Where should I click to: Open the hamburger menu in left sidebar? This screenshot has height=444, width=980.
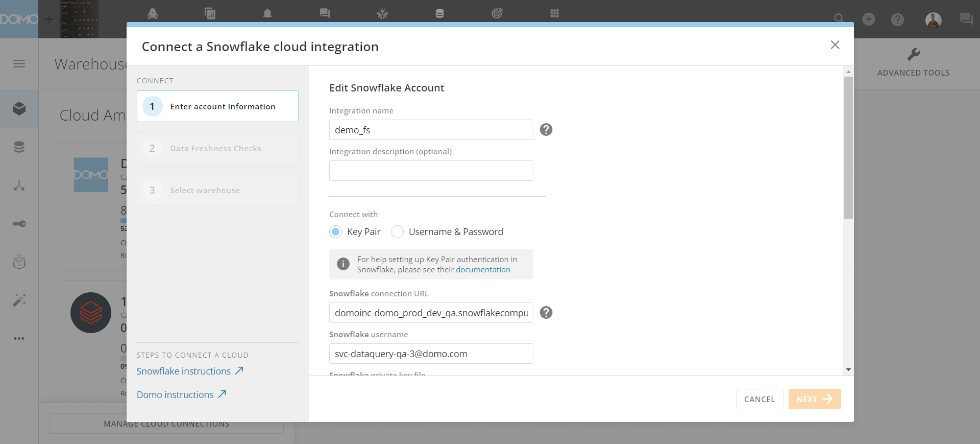point(19,64)
